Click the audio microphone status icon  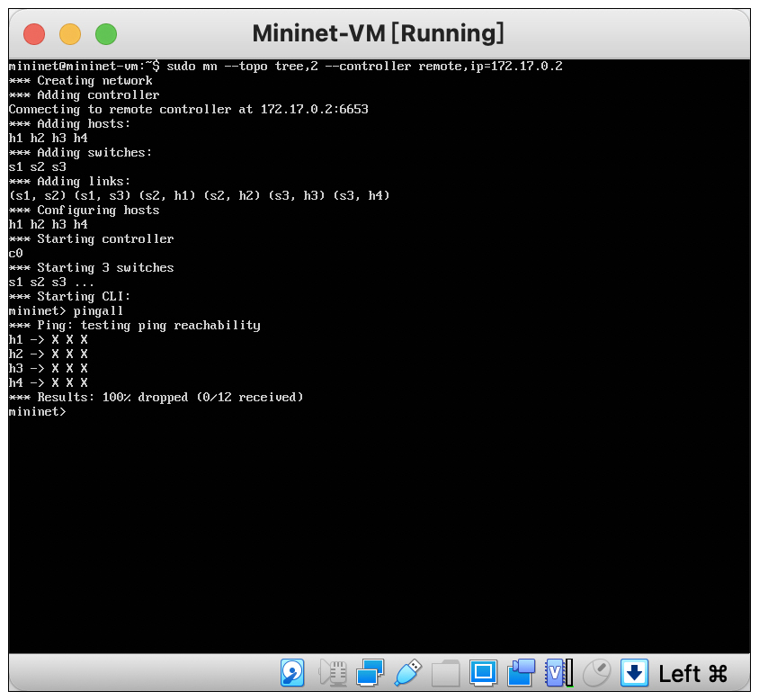(333, 672)
